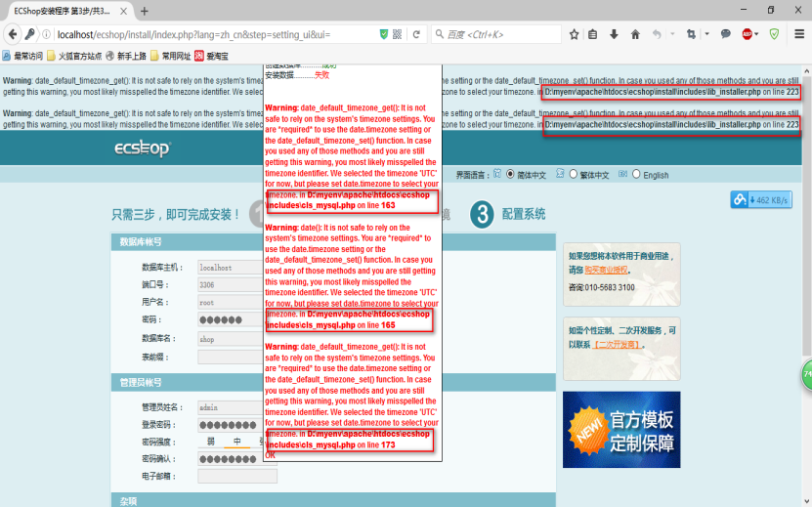
Task: Open the site info icon in address bar
Action: (46, 34)
